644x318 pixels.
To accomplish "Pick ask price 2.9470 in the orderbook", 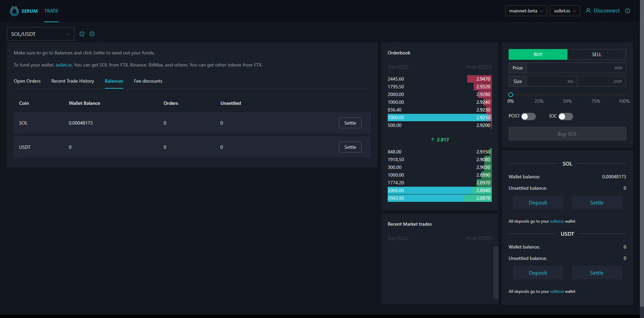I will [x=483, y=79].
